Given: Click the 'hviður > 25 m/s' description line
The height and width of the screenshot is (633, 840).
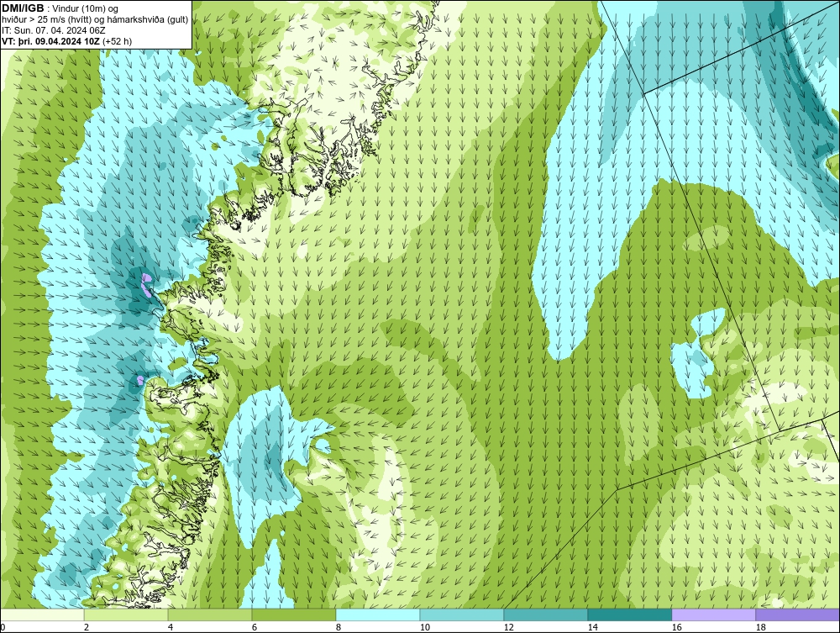Looking at the screenshot, I should click(x=95, y=20).
